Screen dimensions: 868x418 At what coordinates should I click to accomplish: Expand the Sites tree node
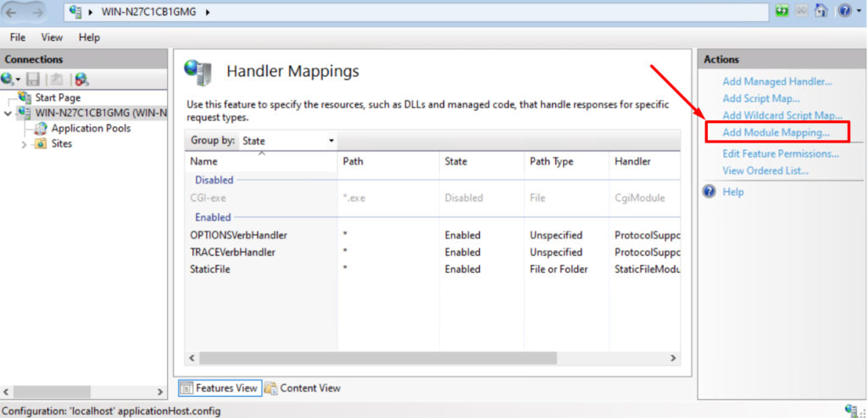[24, 144]
